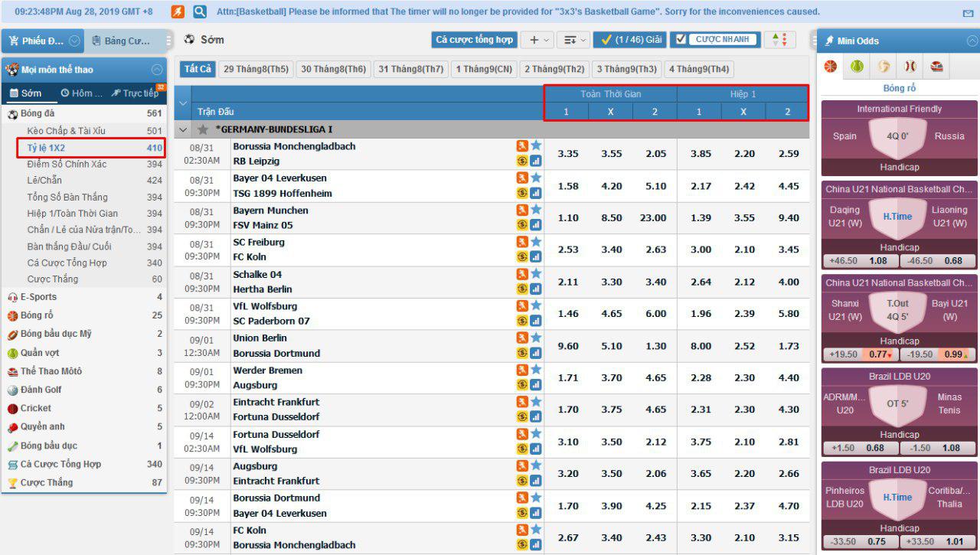Click the up/down odds arrows icon in toolbar

coord(779,40)
